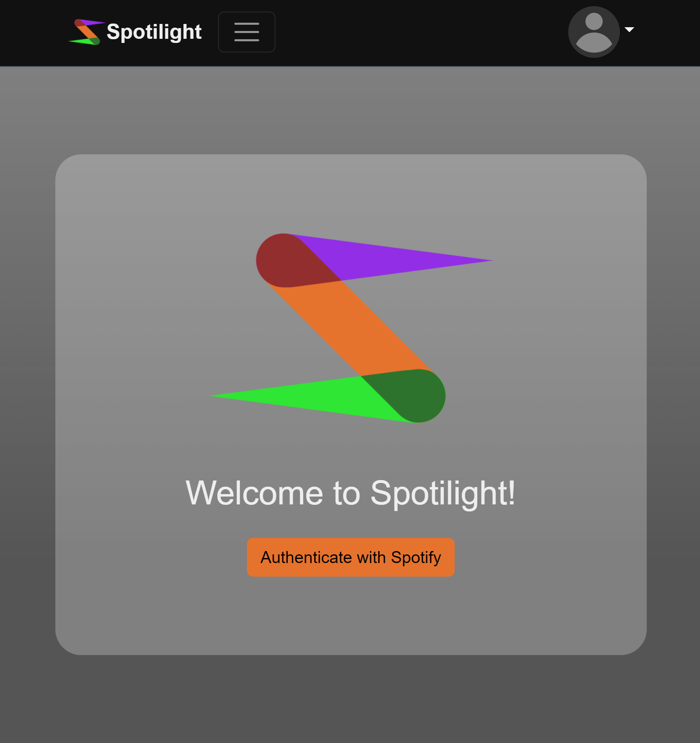Click the word Authenticate on the orange button
Viewport: 700px width, 743px height.
[x=306, y=557]
